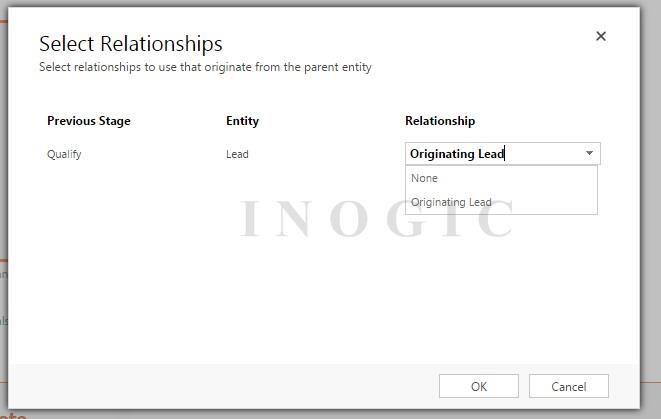Confirm with the OK button
Image resolution: width=661 pixels, height=419 pixels.
[x=478, y=386]
